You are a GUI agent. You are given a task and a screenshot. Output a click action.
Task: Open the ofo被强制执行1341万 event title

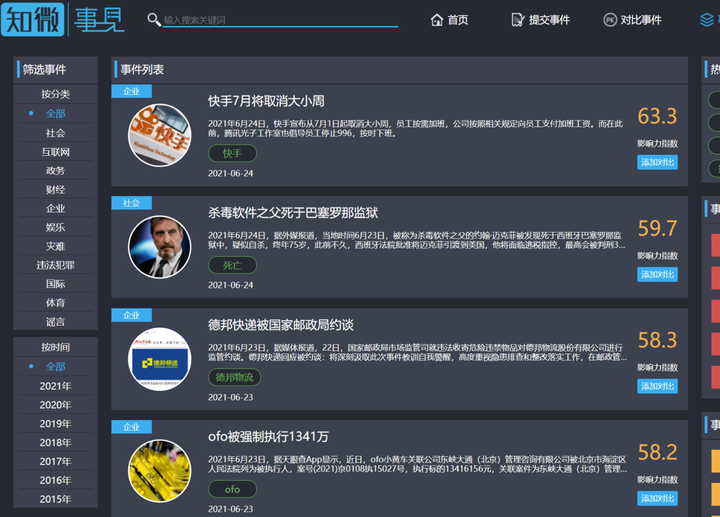click(x=268, y=437)
